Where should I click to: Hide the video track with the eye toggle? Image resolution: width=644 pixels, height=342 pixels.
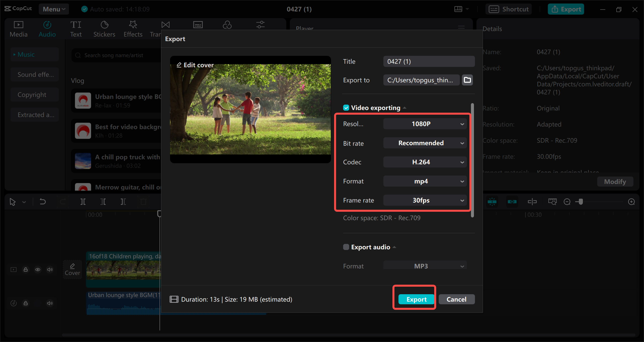click(x=38, y=269)
